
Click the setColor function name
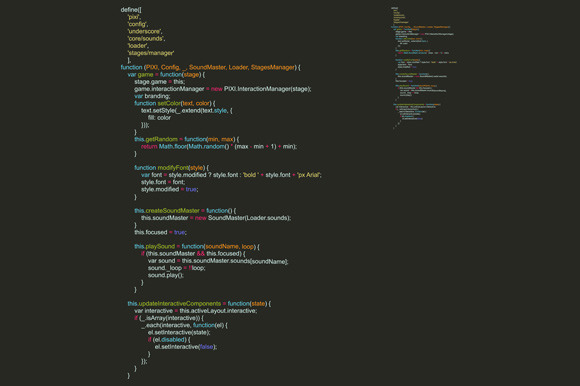169,103
